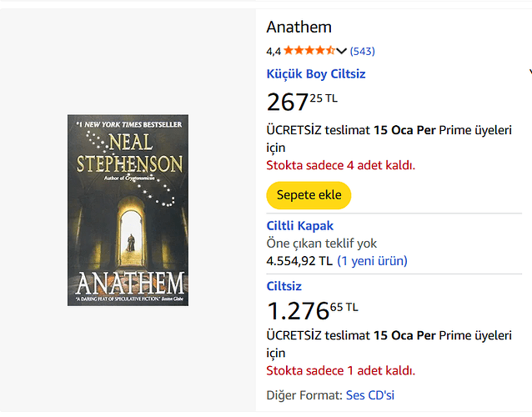Click the orange star rating icons

click(x=309, y=51)
